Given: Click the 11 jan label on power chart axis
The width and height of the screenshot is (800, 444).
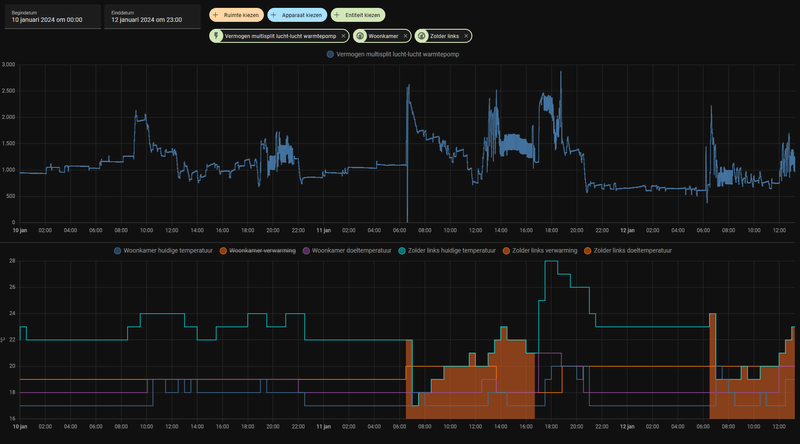Looking at the screenshot, I should (x=323, y=231).
